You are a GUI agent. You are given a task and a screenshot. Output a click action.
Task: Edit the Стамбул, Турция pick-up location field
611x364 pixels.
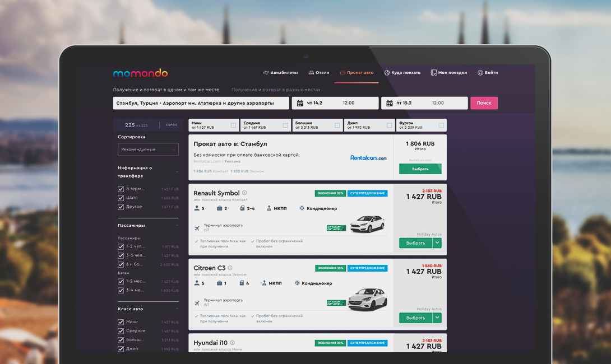click(x=201, y=103)
